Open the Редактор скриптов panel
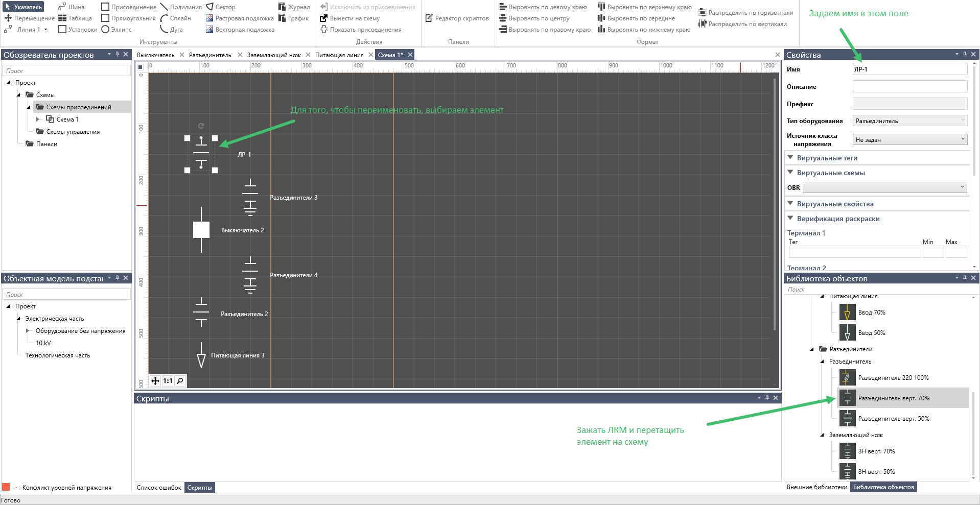This screenshot has height=505, width=980. point(457,18)
